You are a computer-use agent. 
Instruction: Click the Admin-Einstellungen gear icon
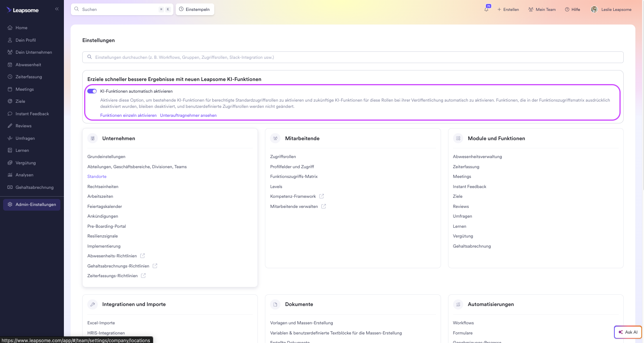tap(10, 204)
